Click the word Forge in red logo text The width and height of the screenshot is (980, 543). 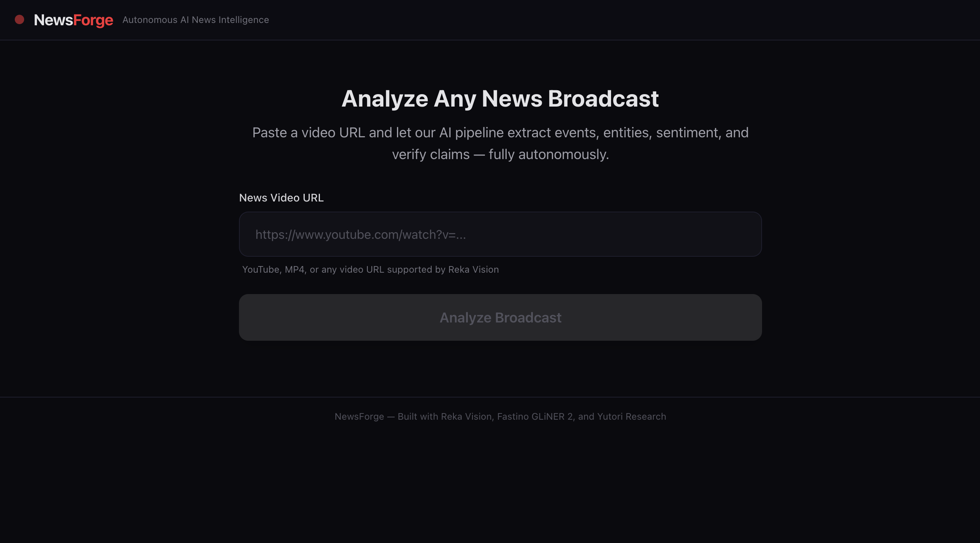[93, 20]
